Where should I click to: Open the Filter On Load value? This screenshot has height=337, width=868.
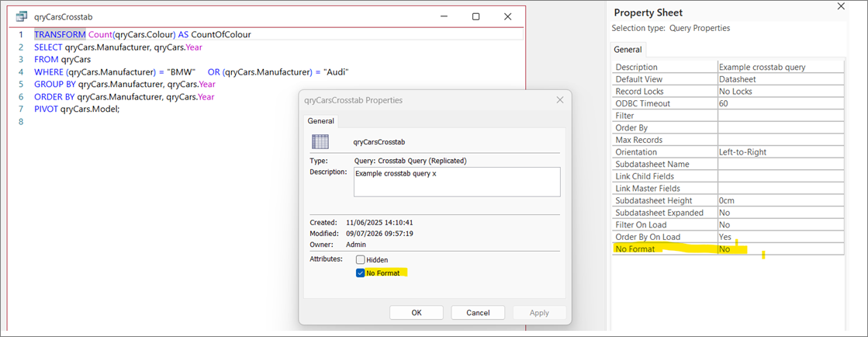click(x=780, y=225)
